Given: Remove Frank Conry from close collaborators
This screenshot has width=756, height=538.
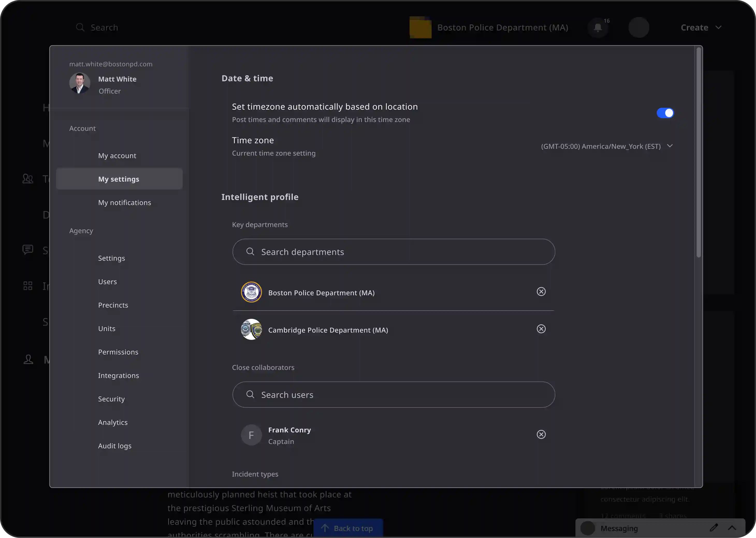Looking at the screenshot, I should pyautogui.click(x=541, y=434).
